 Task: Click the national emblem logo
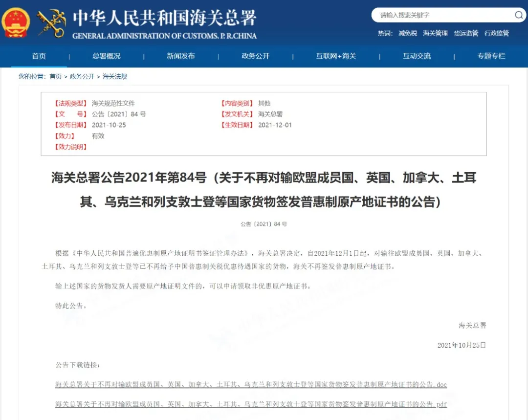(16, 22)
